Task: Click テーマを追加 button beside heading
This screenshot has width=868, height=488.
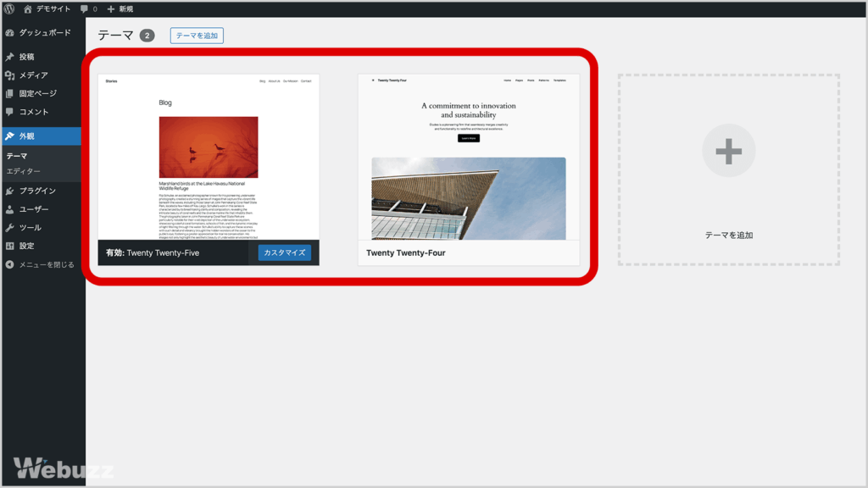Action: point(197,36)
